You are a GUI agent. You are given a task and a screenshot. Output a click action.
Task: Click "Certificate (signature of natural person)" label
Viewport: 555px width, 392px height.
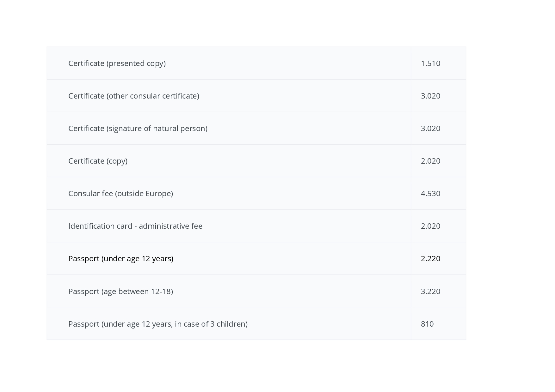pyautogui.click(x=138, y=129)
